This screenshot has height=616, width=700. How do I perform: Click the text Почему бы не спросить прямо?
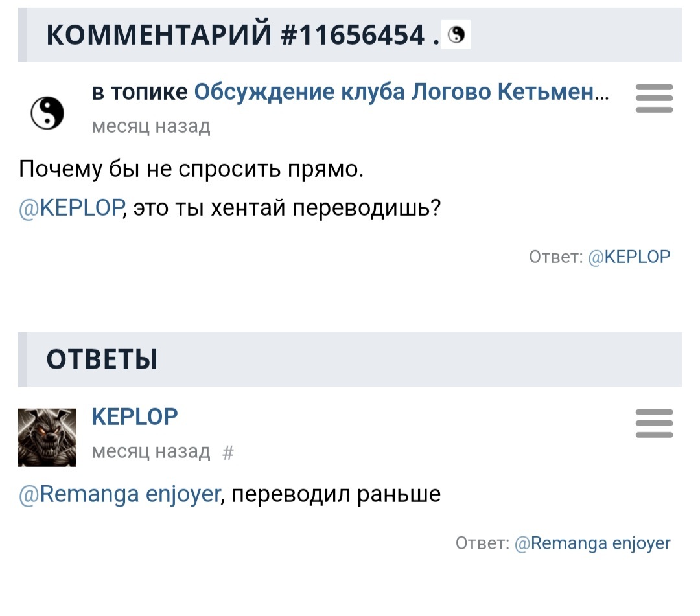tap(191, 170)
